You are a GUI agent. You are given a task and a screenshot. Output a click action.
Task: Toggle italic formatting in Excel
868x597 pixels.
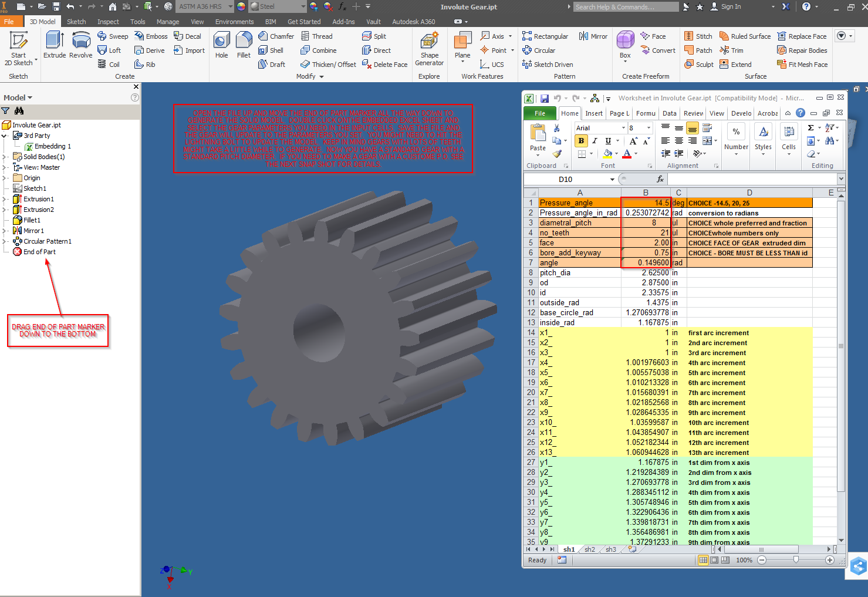pos(594,141)
